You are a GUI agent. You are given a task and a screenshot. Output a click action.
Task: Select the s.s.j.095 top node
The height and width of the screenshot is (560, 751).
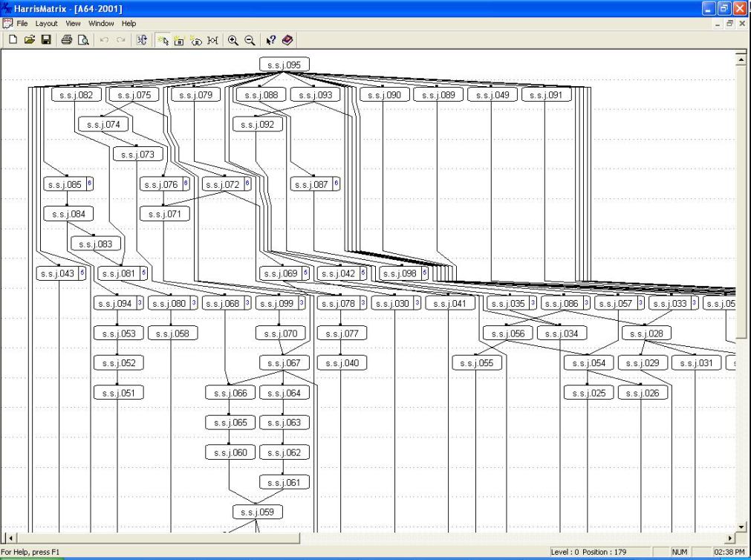(284, 65)
